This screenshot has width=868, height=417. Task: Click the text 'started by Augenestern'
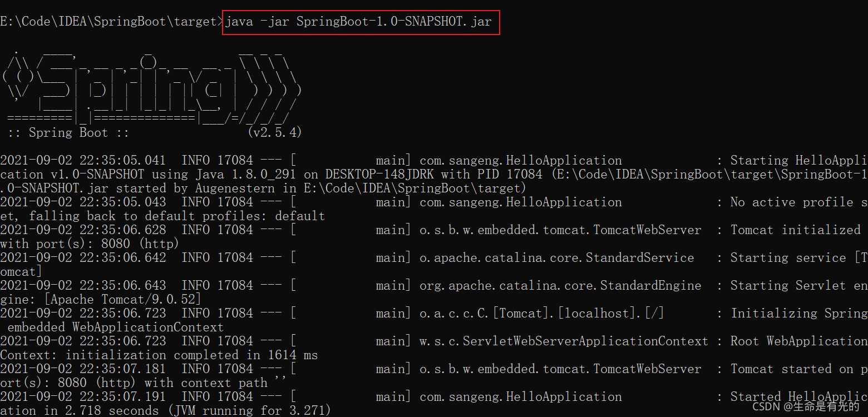195,188
